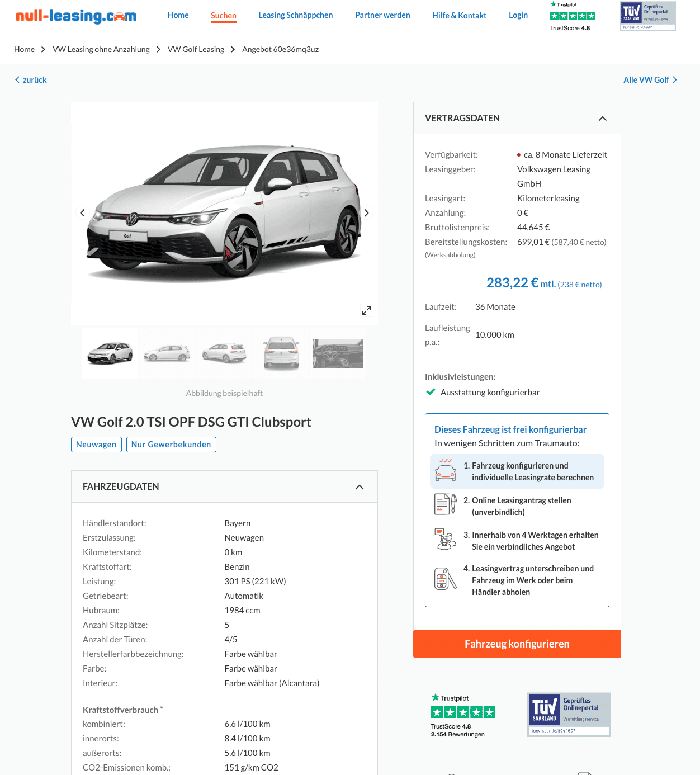The height and width of the screenshot is (775, 700).
Task: Click the Bayern Händlerstandort value
Action: pos(238,523)
